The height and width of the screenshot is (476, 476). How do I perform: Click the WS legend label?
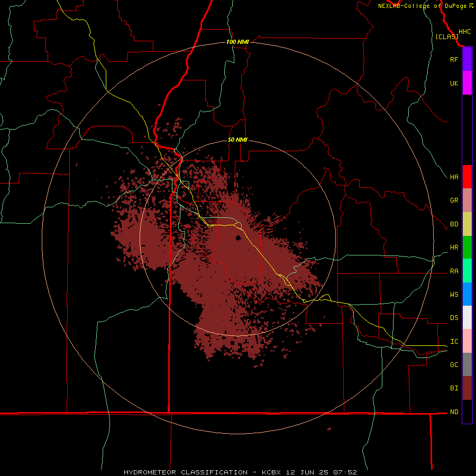(454, 295)
